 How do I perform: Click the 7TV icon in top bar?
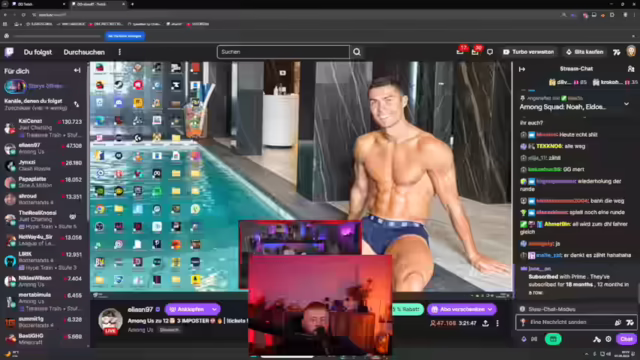point(616,52)
